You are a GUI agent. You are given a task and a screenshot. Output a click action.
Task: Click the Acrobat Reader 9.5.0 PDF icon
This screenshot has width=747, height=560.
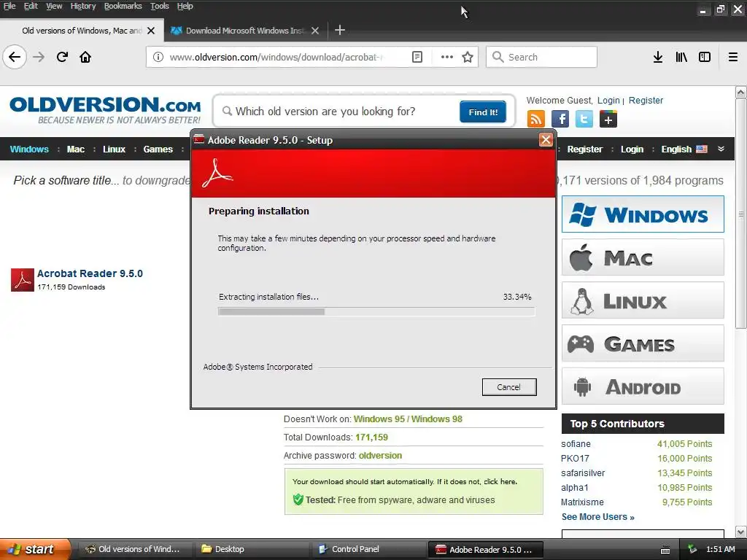pos(23,280)
